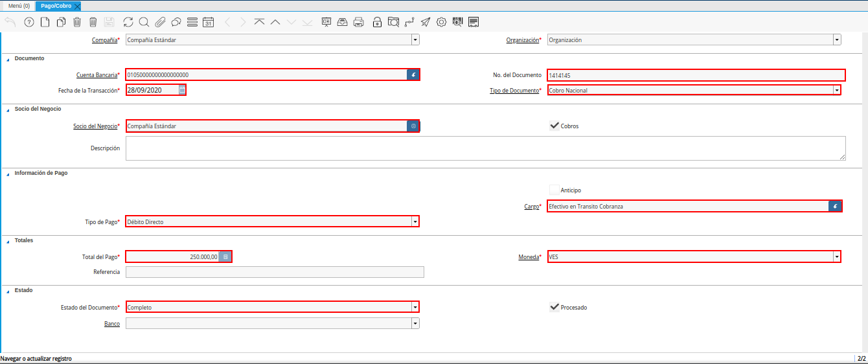Open the Moneda dropdown
This screenshot has height=364, width=868.
(x=837, y=256)
